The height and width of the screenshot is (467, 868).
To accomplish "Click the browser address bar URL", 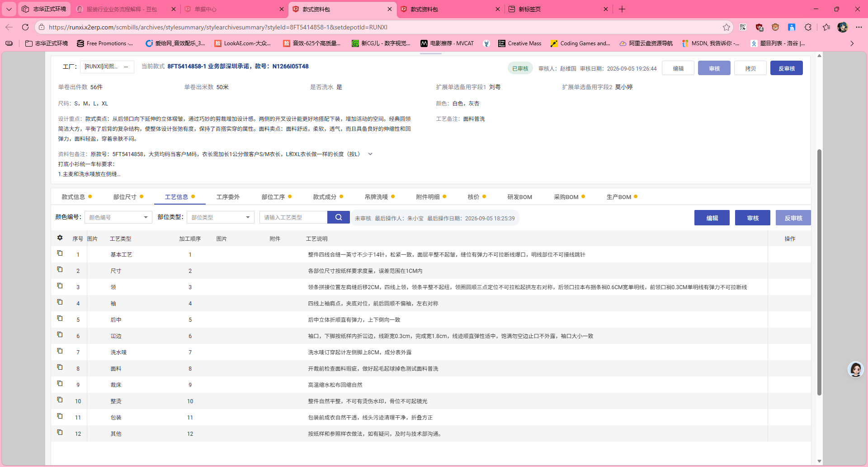I will pyautogui.click(x=218, y=27).
